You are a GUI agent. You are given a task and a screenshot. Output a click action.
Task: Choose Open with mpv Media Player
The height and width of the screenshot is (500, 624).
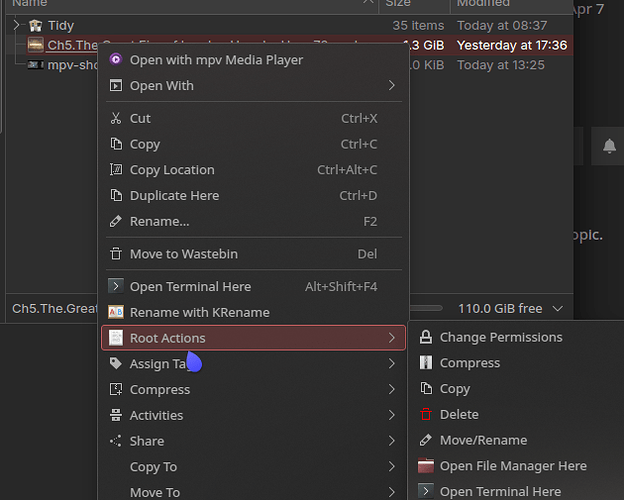click(254, 60)
